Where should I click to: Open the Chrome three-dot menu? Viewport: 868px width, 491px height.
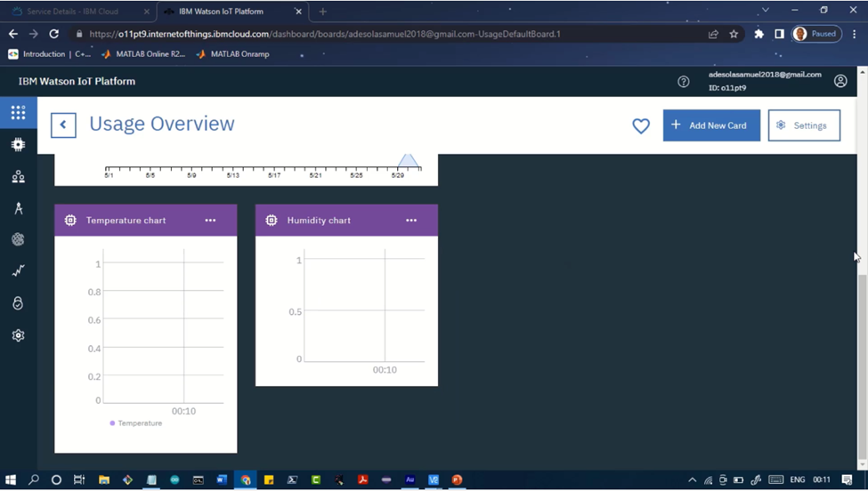[x=855, y=34]
